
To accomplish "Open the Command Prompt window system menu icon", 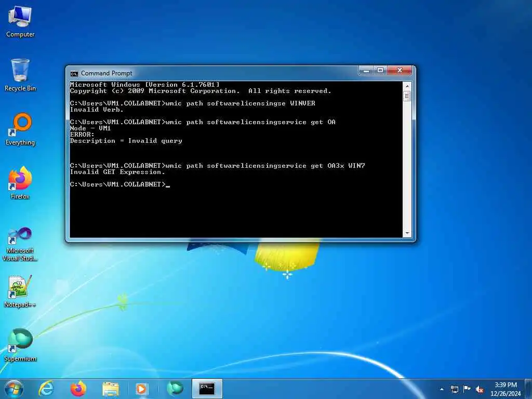I will (x=74, y=73).
